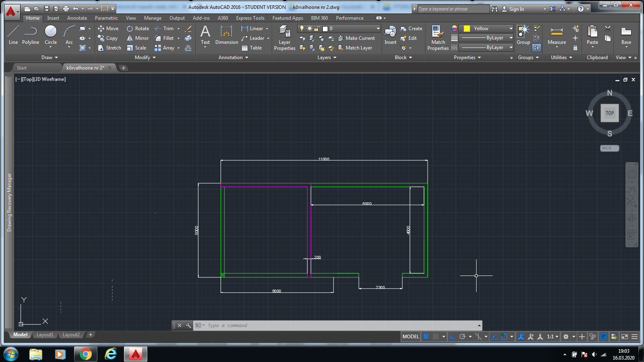This screenshot has width=644, height=362.
Task: Click the Erase tool icon
Action: point(188,29)
